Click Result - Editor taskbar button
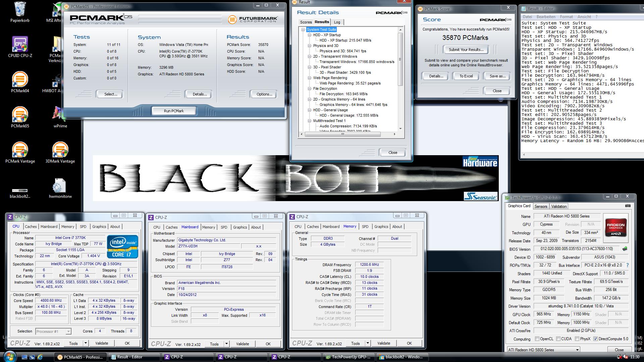 [x=134, y=357]
